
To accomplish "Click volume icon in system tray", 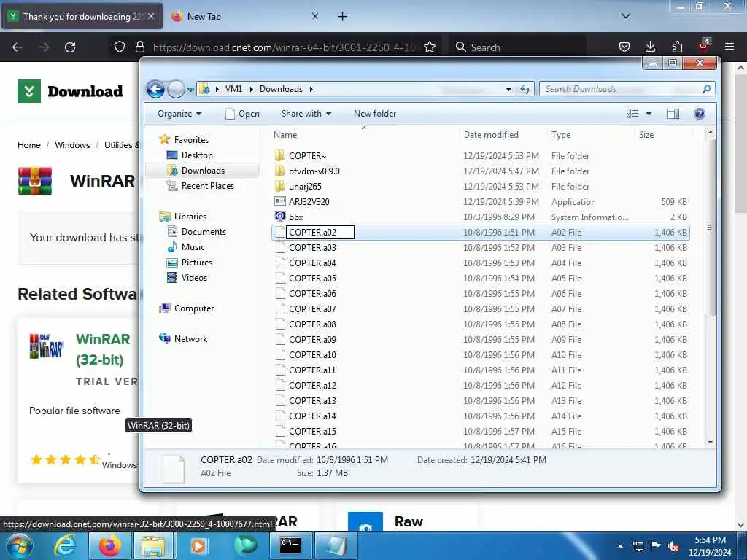I will point(673,547).
